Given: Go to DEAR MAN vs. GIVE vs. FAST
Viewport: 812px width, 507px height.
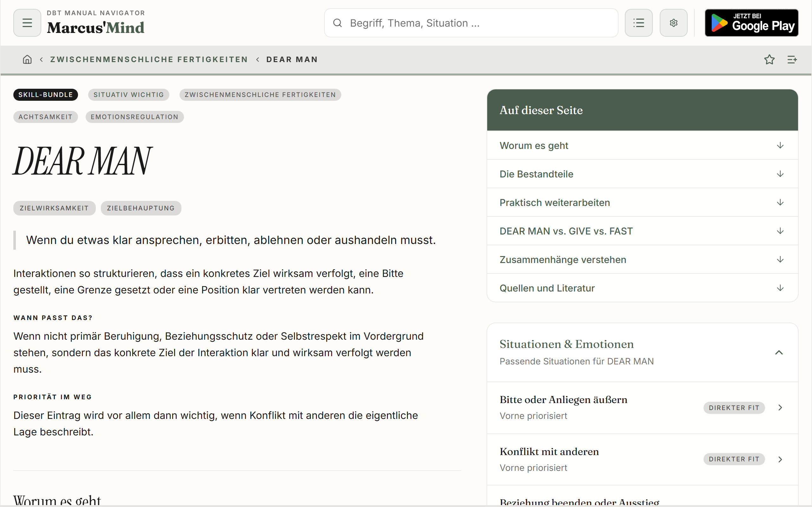Looking at the screenshot, I should pyautogui.click(x=642, y=231).
